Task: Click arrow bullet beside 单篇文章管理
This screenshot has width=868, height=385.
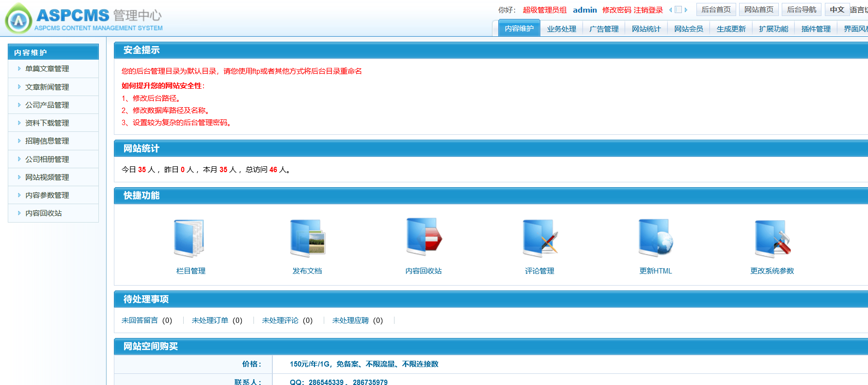Action: (x=19, y=69)
